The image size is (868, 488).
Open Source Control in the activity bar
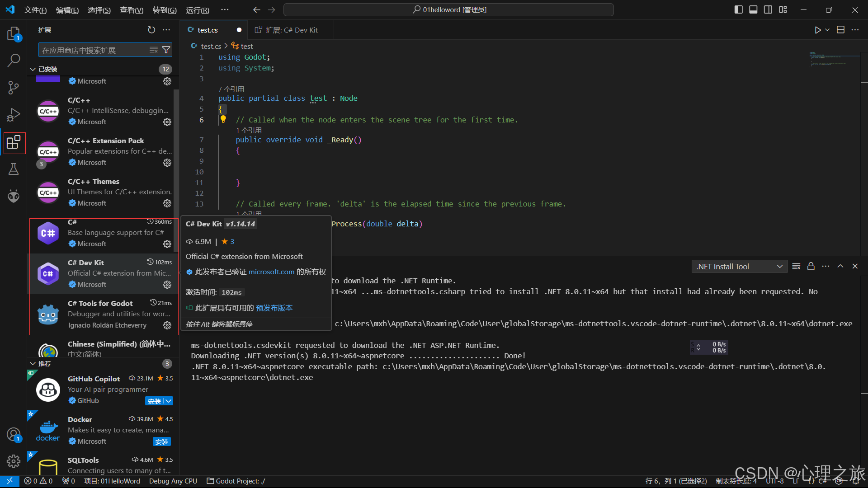[x=14, y=87]
